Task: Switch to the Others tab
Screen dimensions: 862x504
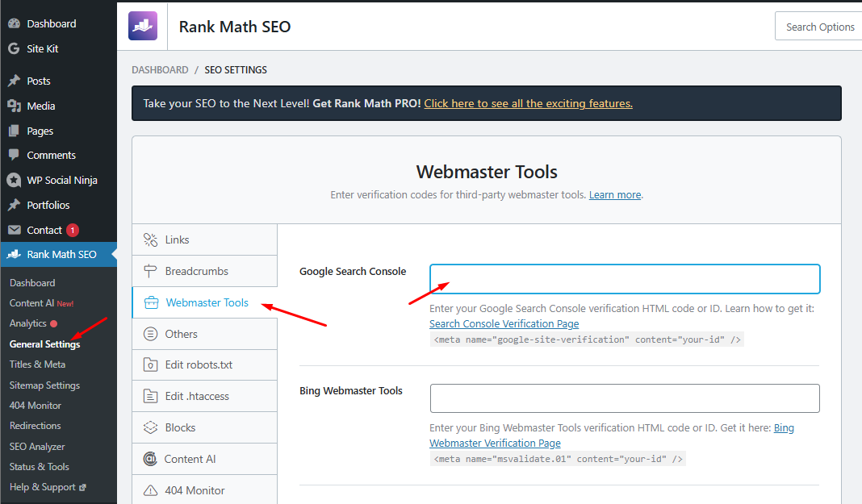Action: [204, 334]
